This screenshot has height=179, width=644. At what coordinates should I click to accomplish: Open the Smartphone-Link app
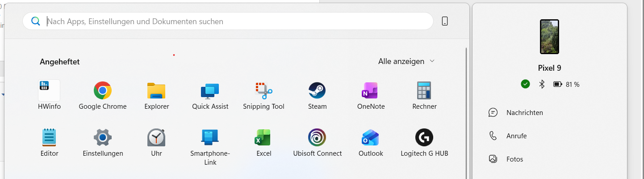tap(210, 147)
